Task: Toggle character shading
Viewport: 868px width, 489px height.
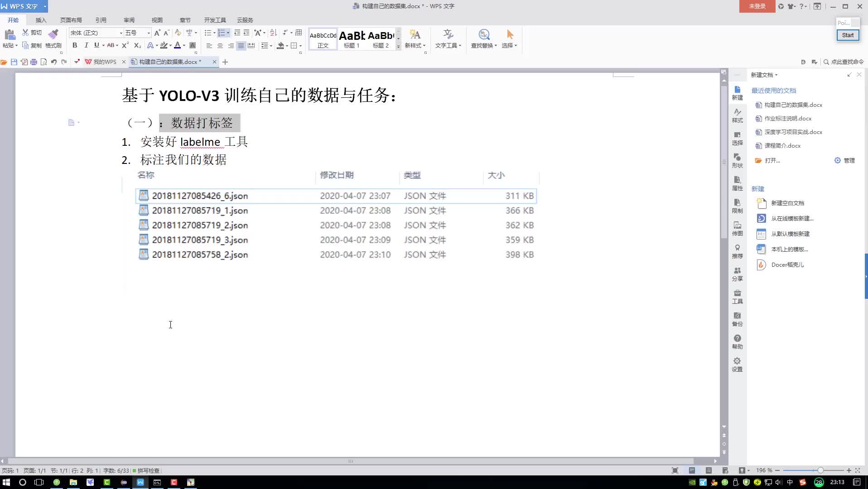Action: 193,45
